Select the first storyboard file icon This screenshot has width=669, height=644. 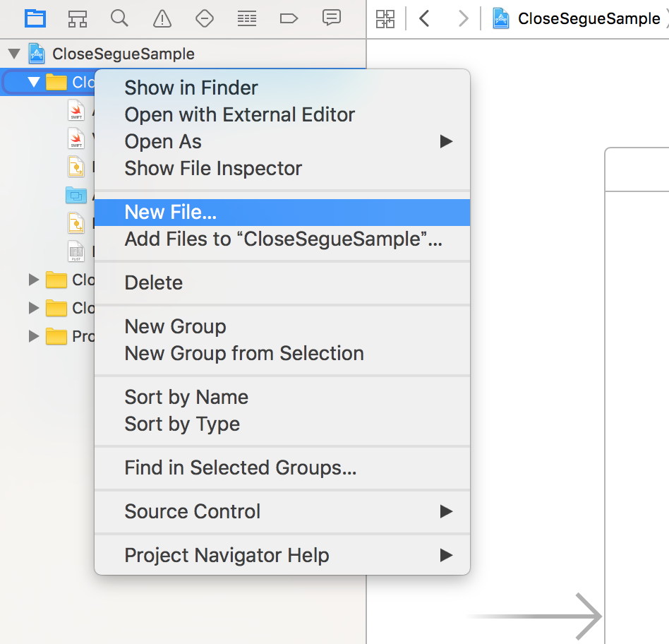(76, 167)
